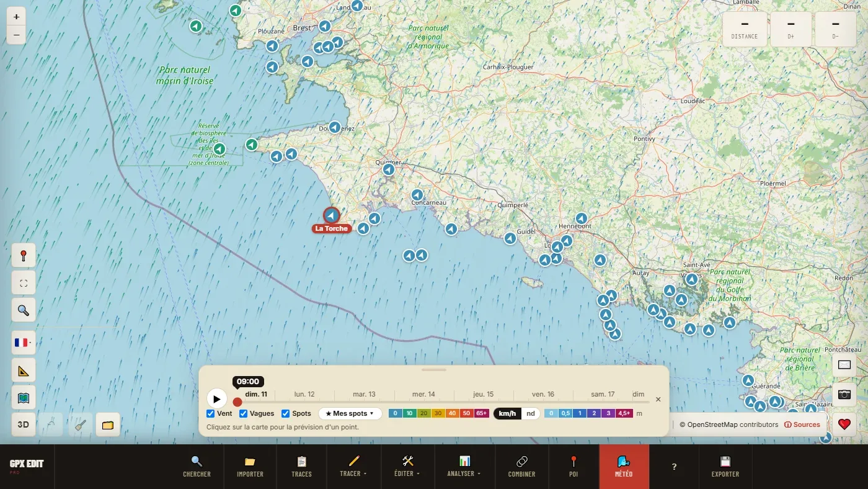This screenshot has height=489, width=868.
Task: Toggle the fullscreen frame icon
Action: pos(24,283)
